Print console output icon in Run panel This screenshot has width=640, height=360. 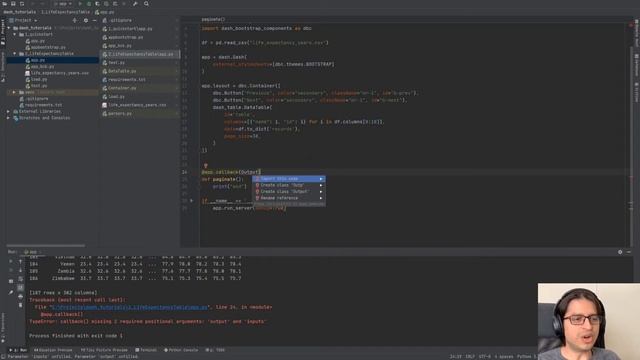[20, 296]
